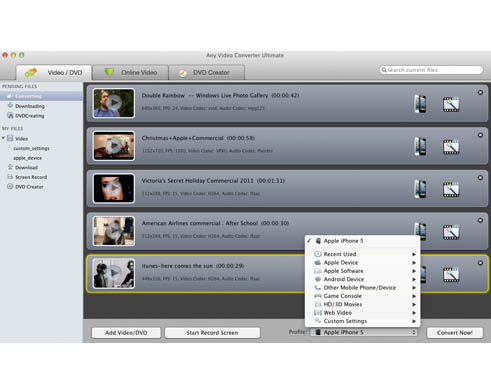
Task: Switch to the Video / DVD tab
Action: coord(54,72)
